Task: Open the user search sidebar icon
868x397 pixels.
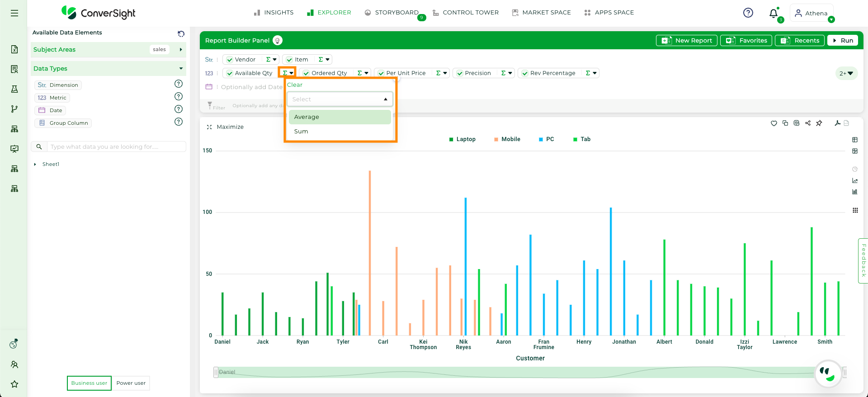Action: (14, 364)
